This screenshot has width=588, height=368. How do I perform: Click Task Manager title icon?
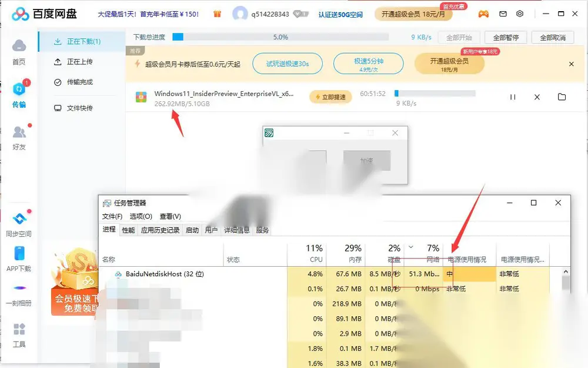tap(107, 203)
